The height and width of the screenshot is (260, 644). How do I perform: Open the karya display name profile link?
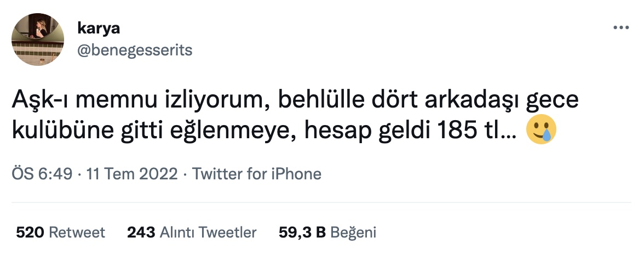point(99,29)
